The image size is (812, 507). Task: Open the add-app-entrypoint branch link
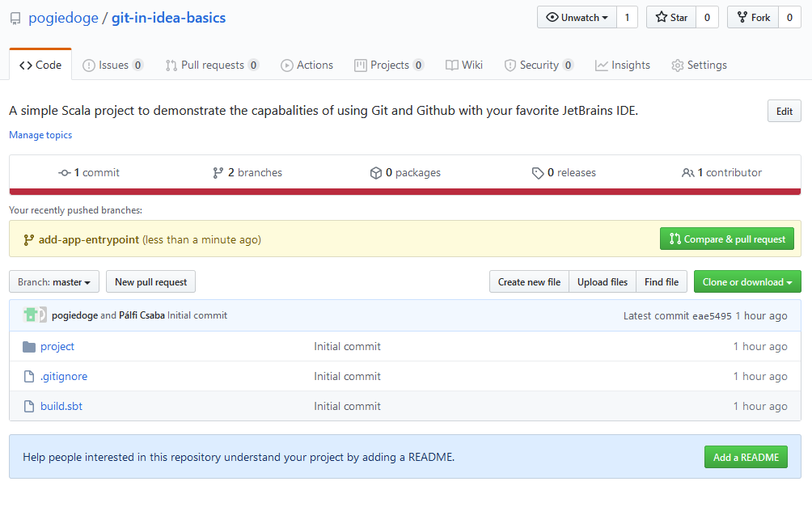[88, 240]
